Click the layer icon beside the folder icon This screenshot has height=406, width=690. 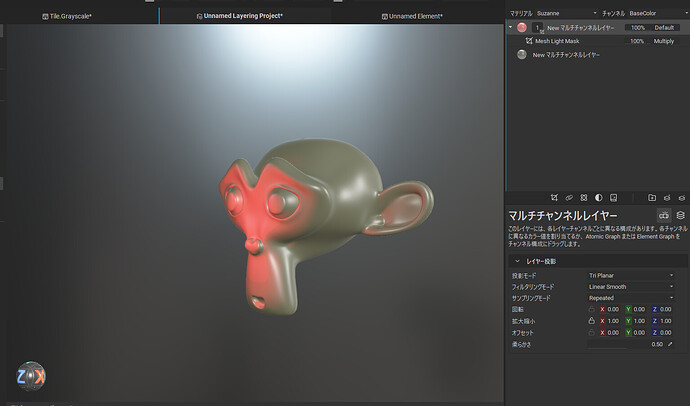click(667, 198)
